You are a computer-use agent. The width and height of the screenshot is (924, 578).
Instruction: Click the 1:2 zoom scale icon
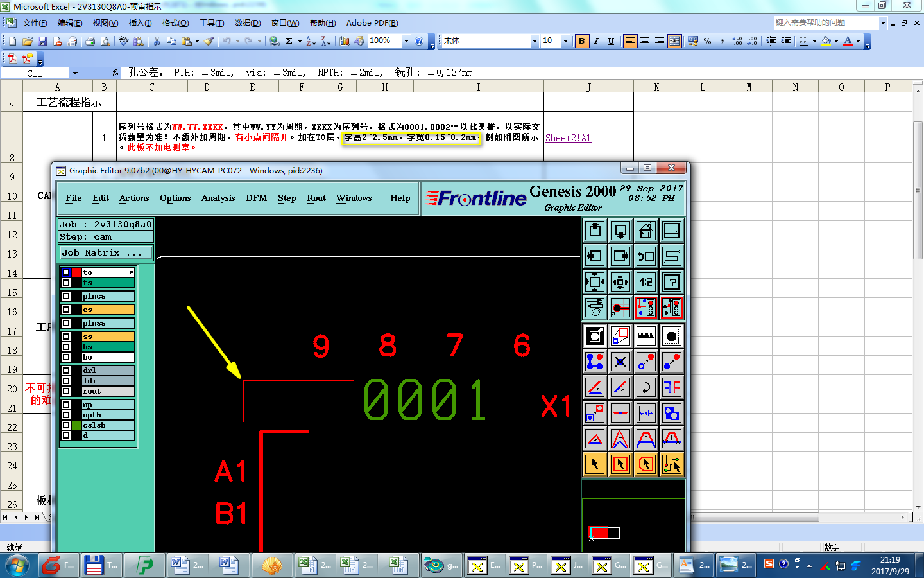pos(646,282)
